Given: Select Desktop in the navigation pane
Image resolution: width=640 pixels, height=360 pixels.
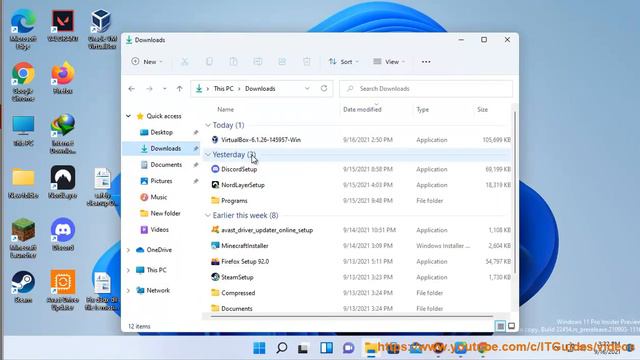Looking at the screenshot, I should coord(161,132).
